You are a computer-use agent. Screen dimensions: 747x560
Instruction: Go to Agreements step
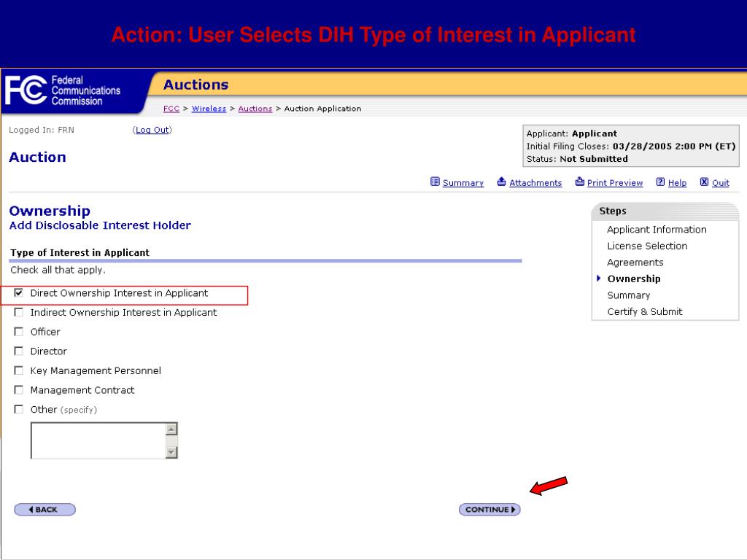[635, 262]
